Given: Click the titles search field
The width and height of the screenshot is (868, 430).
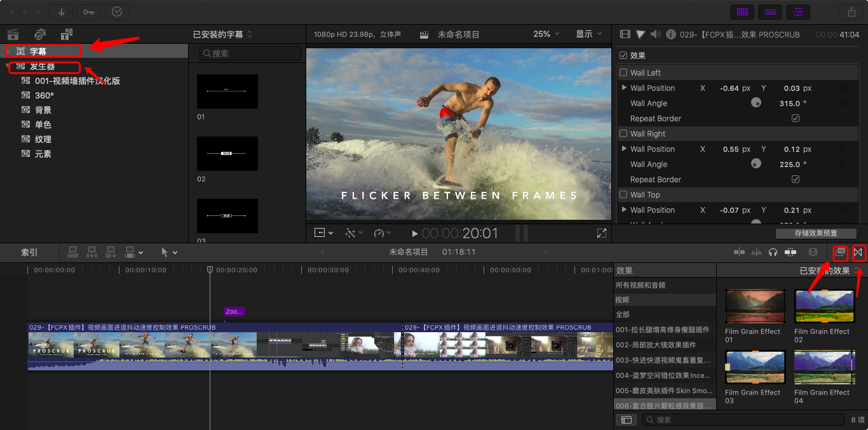Looking at the screenshot, I should click(250, 53).
